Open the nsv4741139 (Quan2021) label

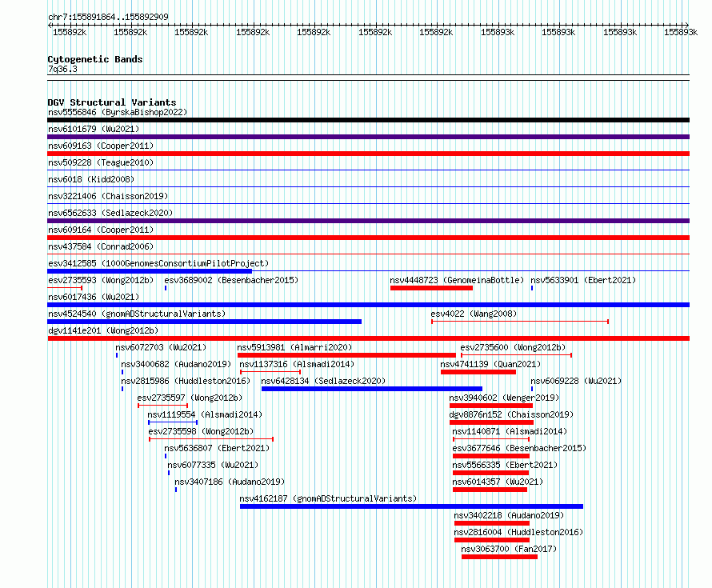[x=490, y=364]
